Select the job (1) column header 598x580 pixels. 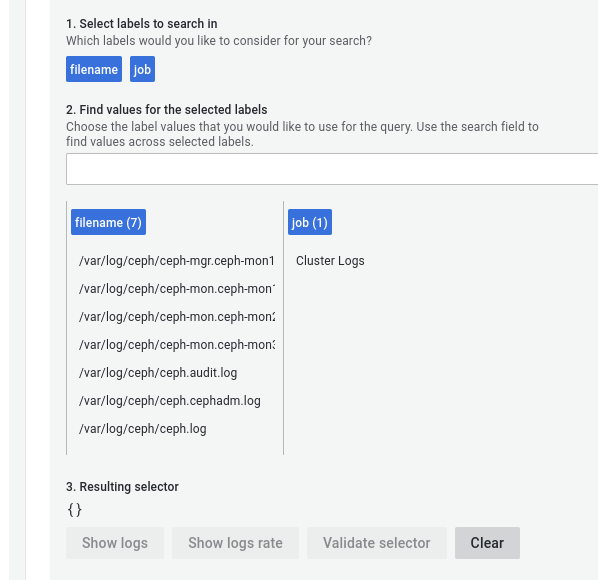tap(310, 222)
